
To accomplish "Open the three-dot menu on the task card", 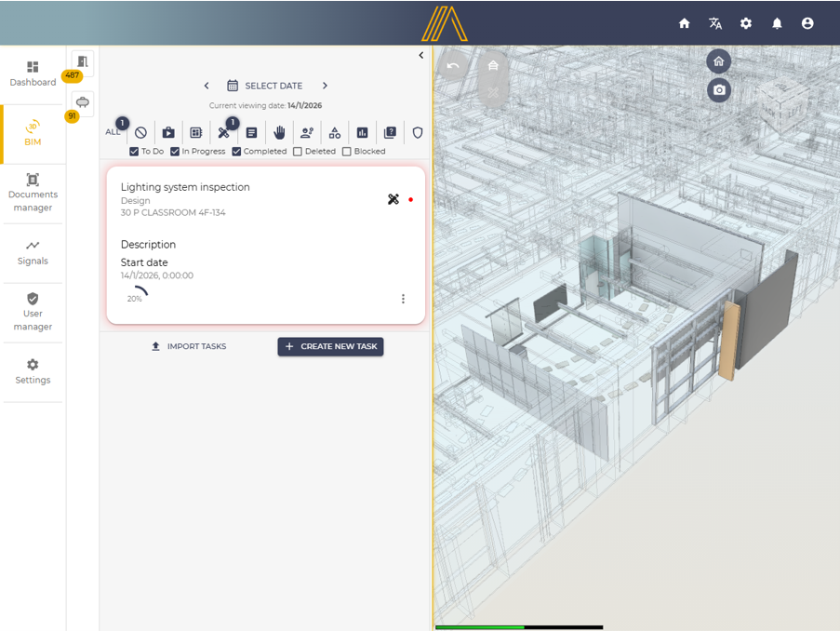I will click(x=403, y=299).
